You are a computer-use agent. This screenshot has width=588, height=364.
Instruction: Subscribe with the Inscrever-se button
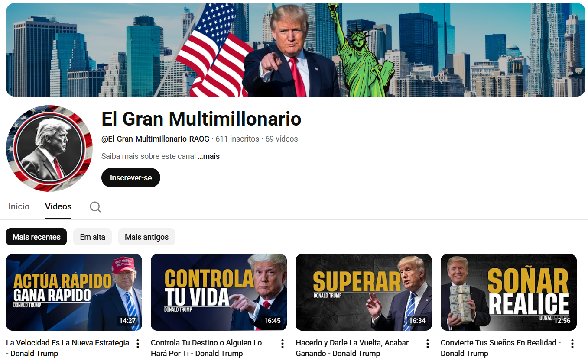(131, 178)
